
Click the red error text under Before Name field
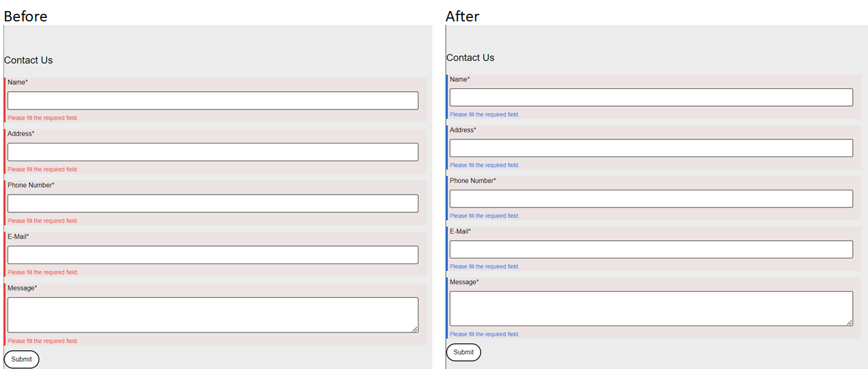[x=43, y=118]
